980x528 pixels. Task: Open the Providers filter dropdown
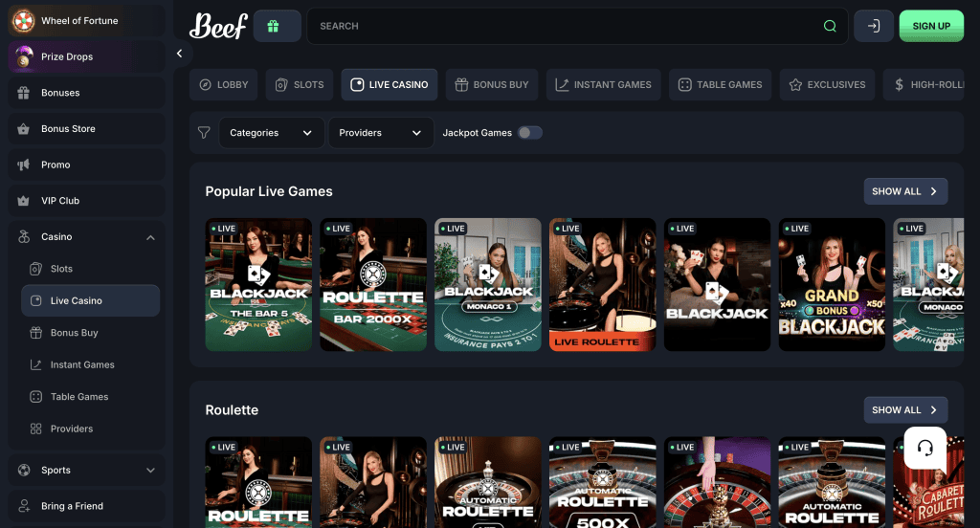pos(379,133)
